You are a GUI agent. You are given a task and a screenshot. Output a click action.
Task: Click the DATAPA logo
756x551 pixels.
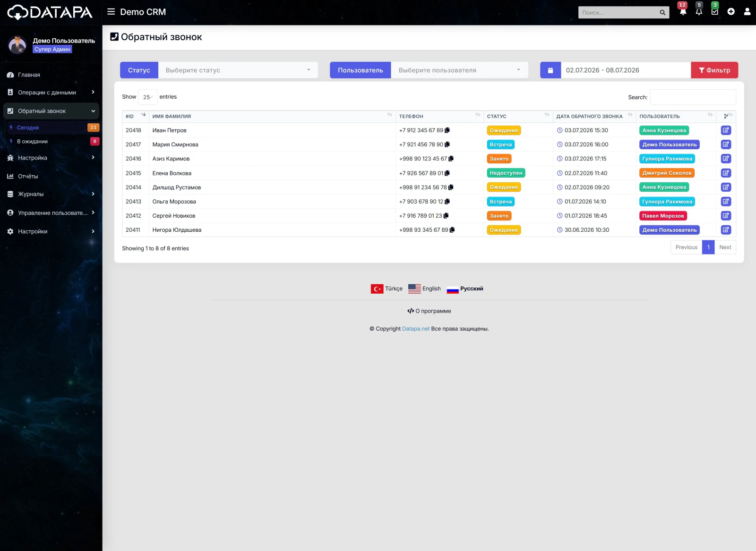pyautogui.click(x=50, y=12)
